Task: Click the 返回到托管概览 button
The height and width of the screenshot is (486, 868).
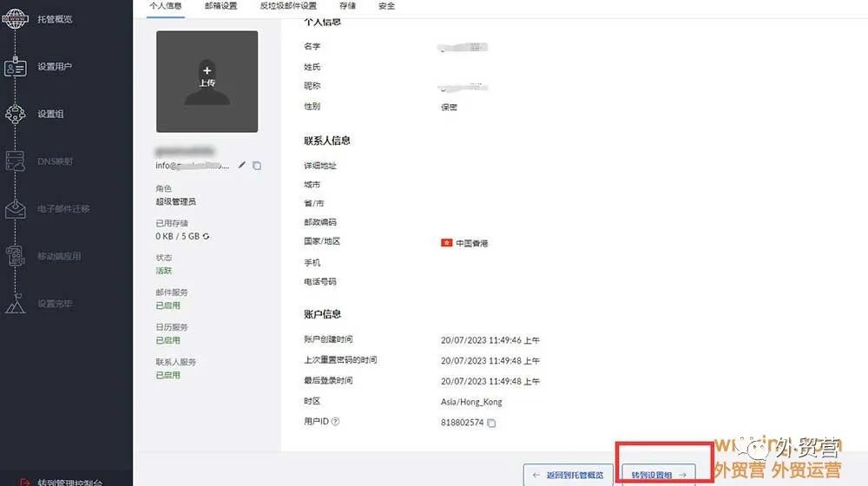Action: coord(568,475)
